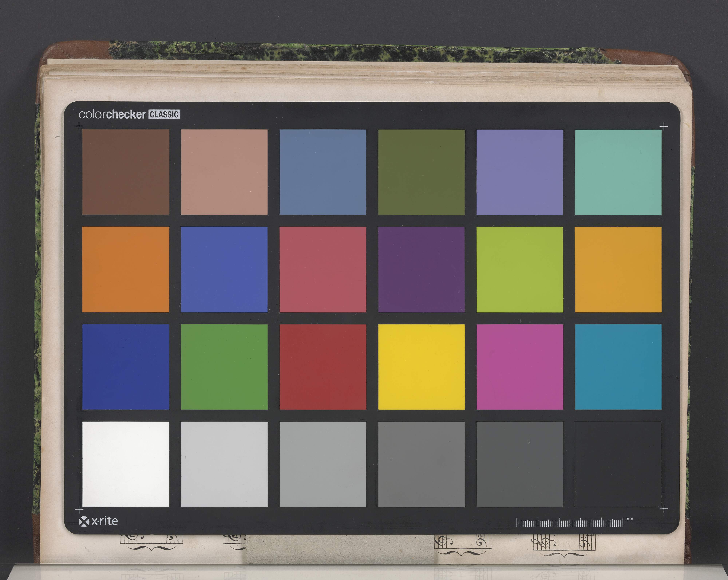
Task: Select the orange patch
Action: click(x=126, y=270)
